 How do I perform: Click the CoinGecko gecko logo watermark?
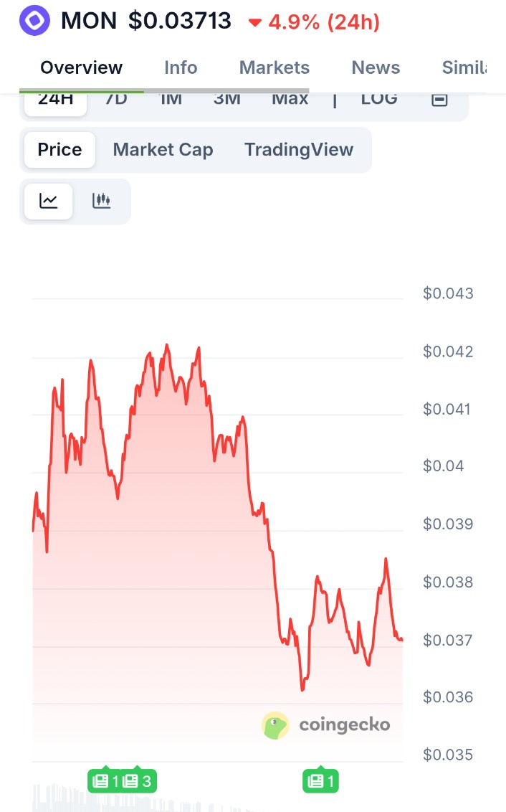(x=275, y=725)
